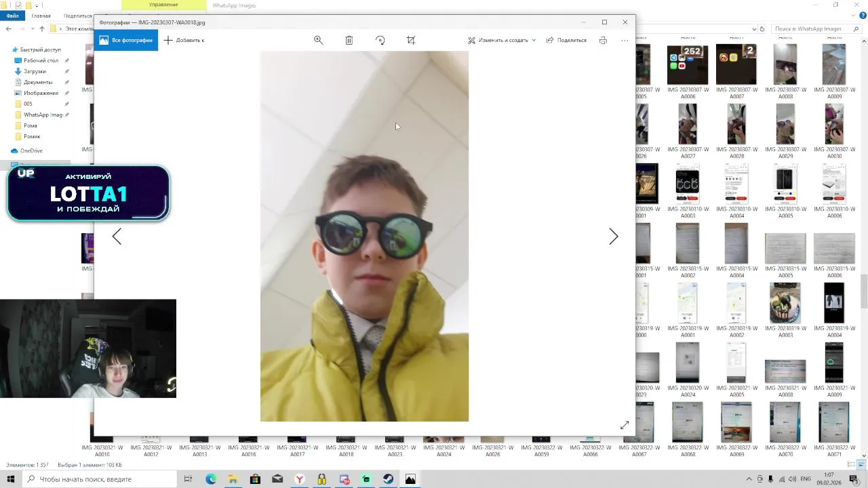Click the Explorer scrollbar up arrow
The width and height of the screenshot is (868, 488).
tap(864, 41)
